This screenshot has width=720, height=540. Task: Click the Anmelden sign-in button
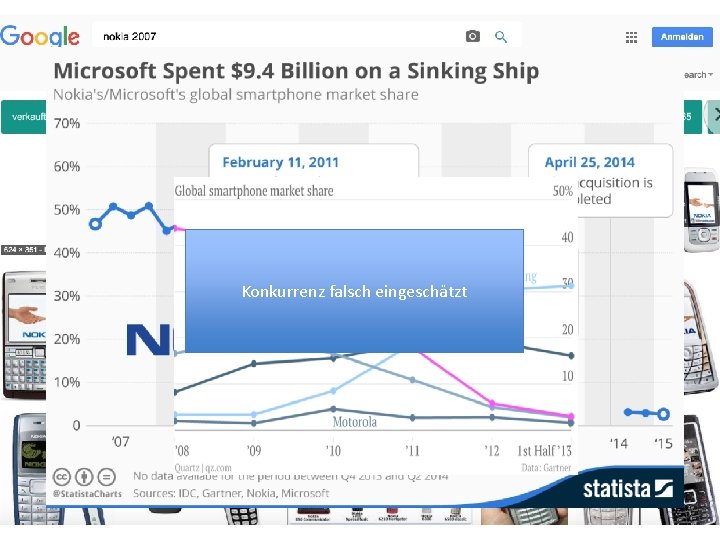point(683,37)
